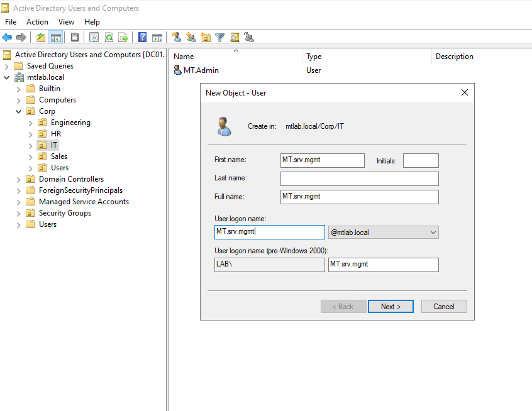Click the Full name input field
Screen dimensions: 532x411
[359, 197]
